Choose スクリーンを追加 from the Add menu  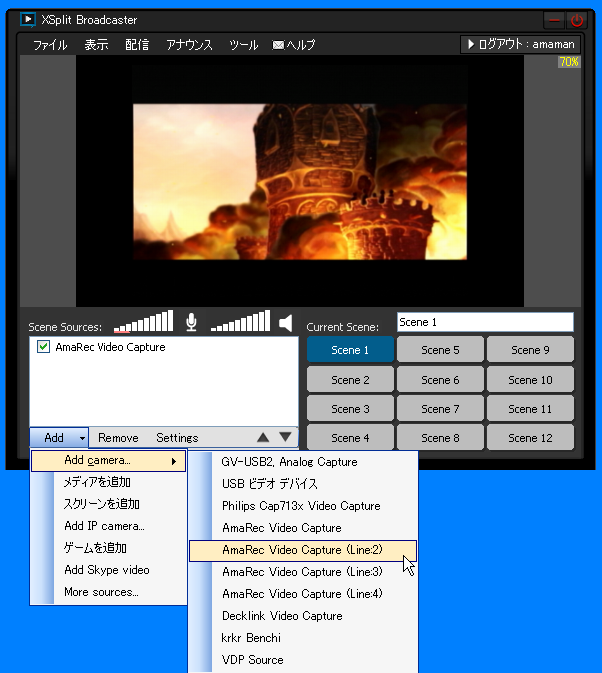tap(108, 504)
